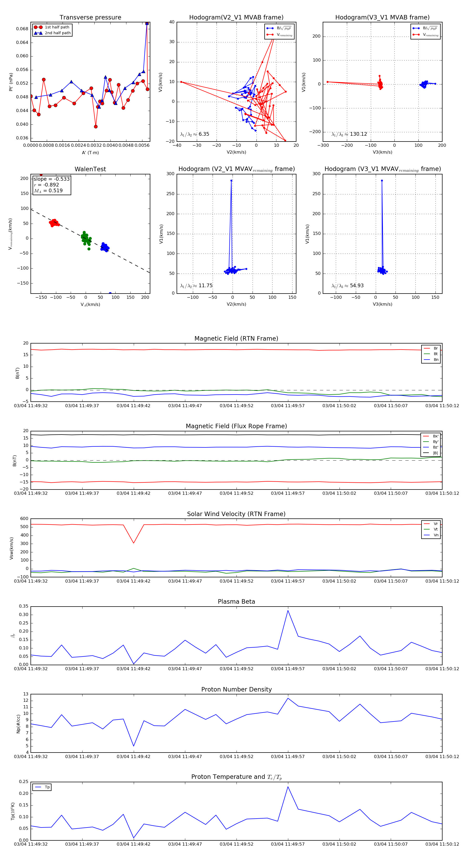The image size is (473, 868).
Task: Click the 'Hodogram (V3_V1 MVAV remaining frame)' title
Action: 382,169
